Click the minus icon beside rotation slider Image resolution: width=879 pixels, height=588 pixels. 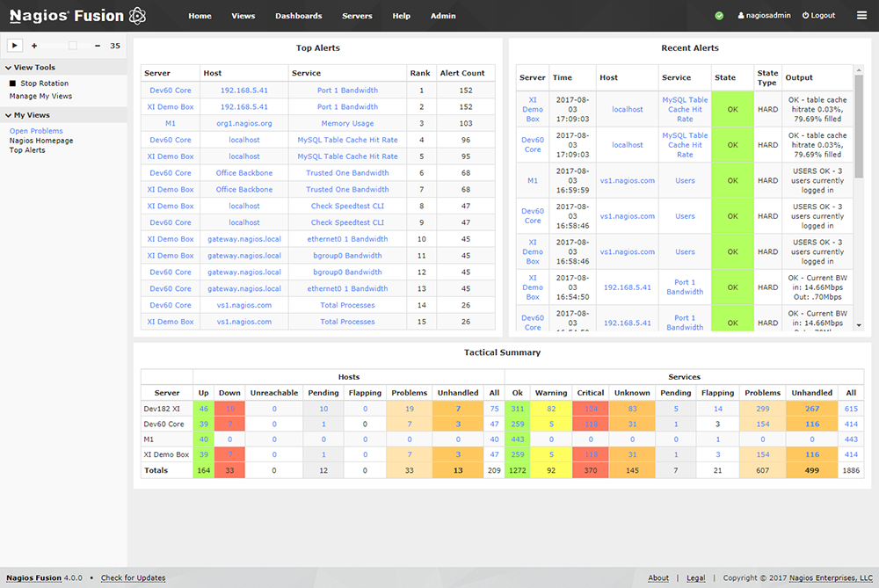pos(97,46)
